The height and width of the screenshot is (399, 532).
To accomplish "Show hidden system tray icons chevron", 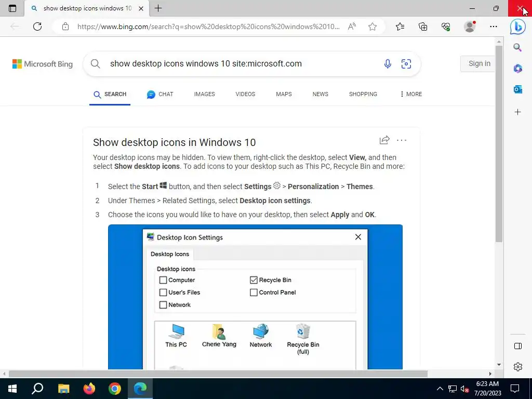I will 440,389.
